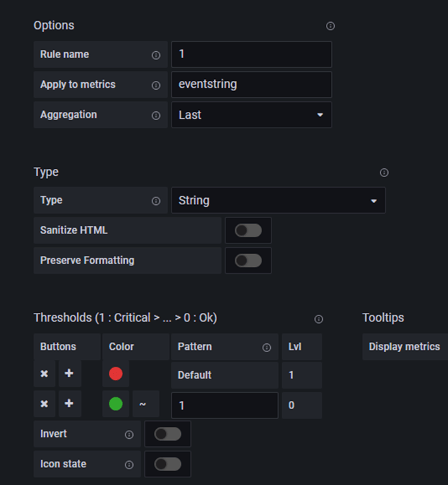The width and height of the screenshot is (448, 485).
Task: Click info icon beside Icon state
Action: 129,465
